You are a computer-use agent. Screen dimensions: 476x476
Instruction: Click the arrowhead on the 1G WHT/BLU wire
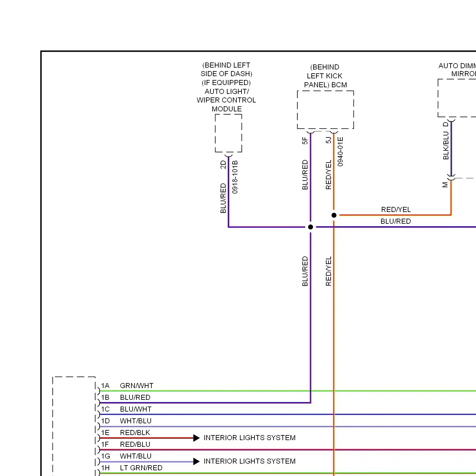[x=197, y=461]
